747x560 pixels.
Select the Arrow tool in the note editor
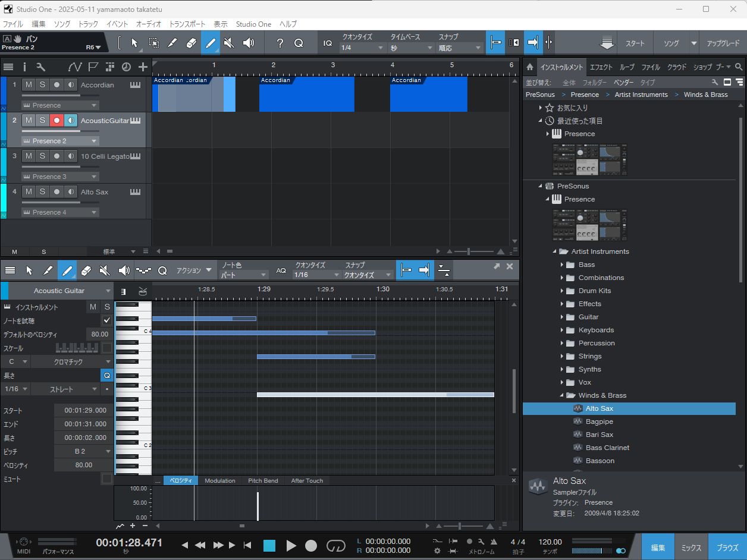(29, 270)
